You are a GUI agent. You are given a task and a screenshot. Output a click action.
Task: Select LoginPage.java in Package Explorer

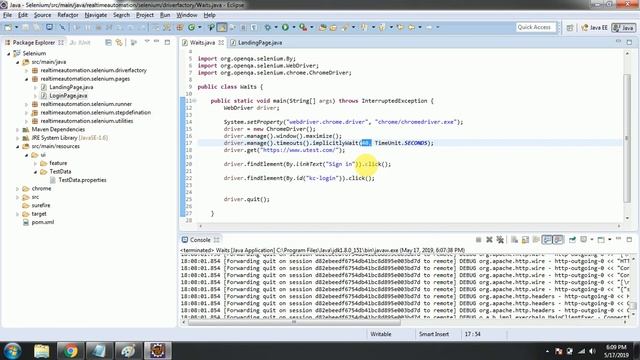(x=68, y=96)
